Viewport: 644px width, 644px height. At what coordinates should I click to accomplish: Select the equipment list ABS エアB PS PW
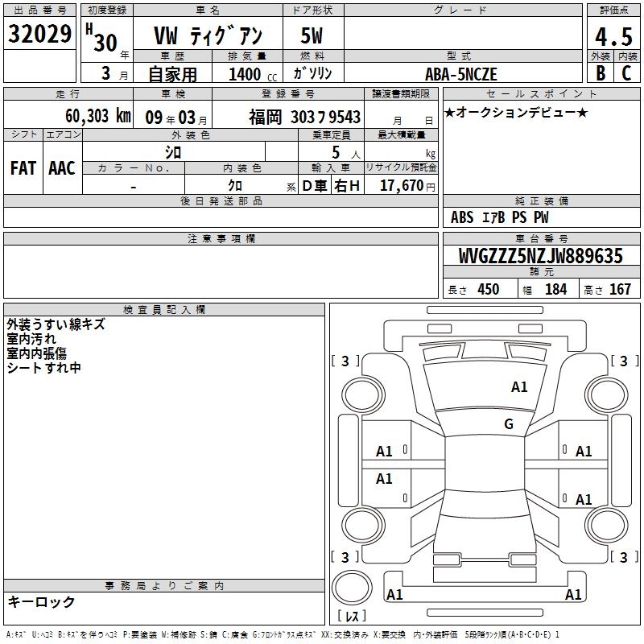499,217
